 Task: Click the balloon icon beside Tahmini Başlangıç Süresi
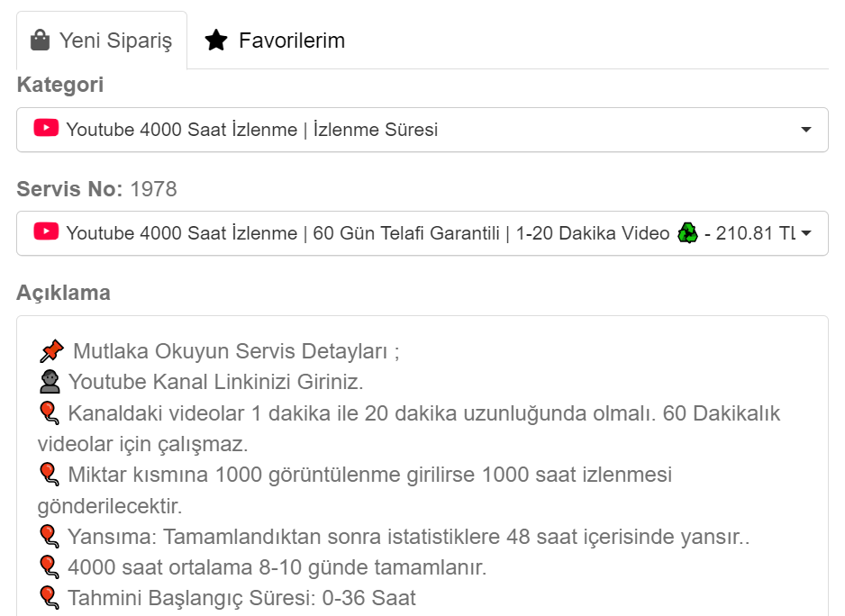pos(49,598)
